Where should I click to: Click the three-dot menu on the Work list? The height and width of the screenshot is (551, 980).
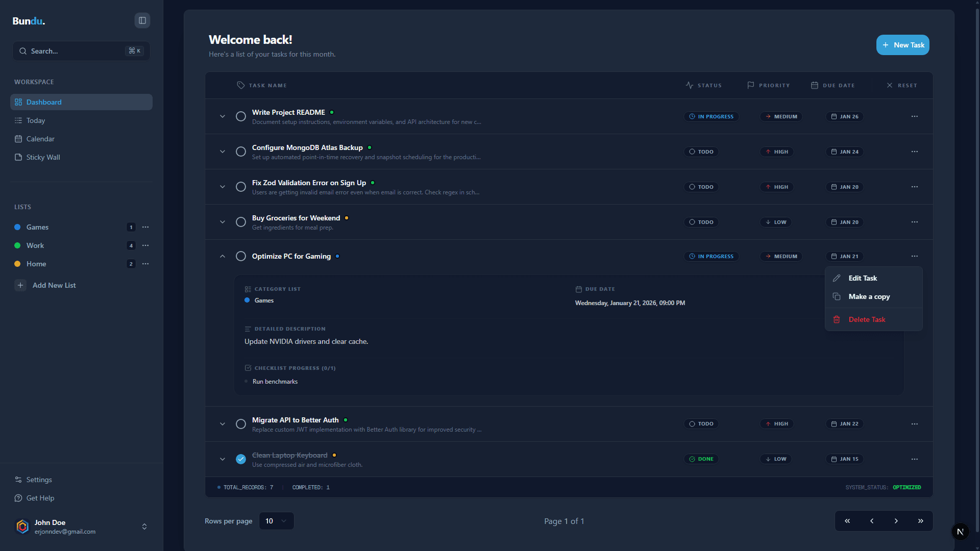[146, 245]
